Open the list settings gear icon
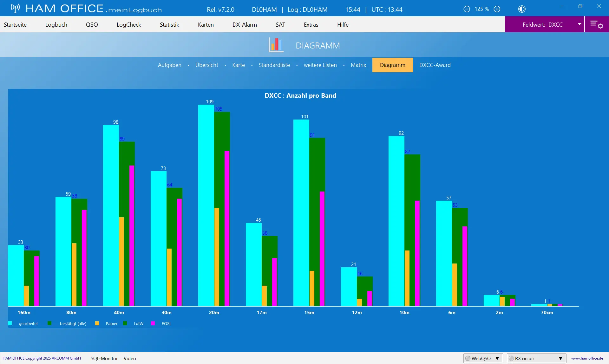Viewport: 609px width, 364px height. tap(596, 24)
